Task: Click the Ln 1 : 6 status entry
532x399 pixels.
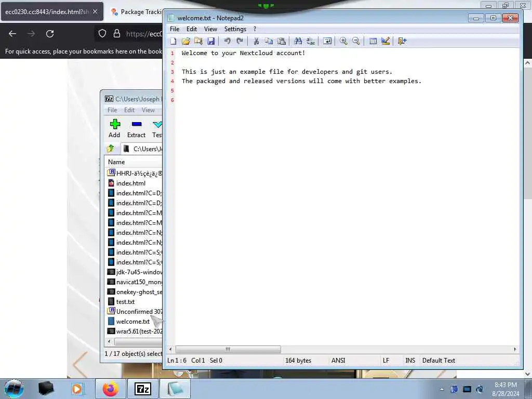Action: point(177,361)
